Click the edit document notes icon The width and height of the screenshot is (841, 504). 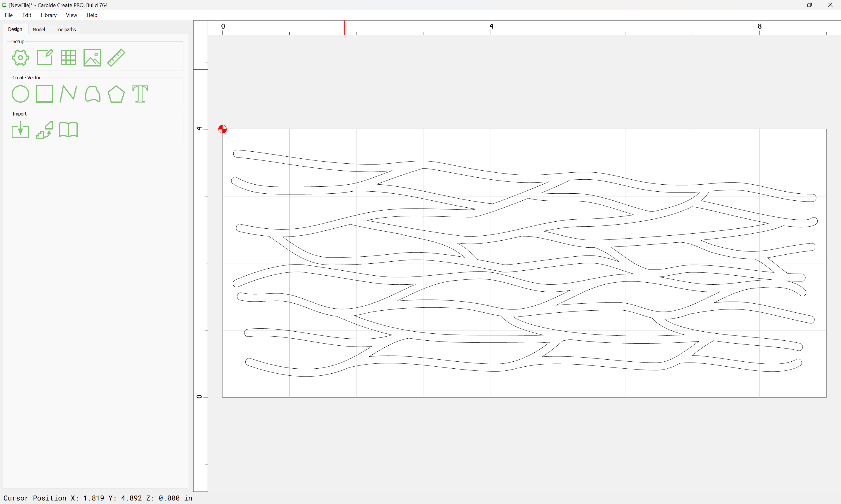(44, 57)
